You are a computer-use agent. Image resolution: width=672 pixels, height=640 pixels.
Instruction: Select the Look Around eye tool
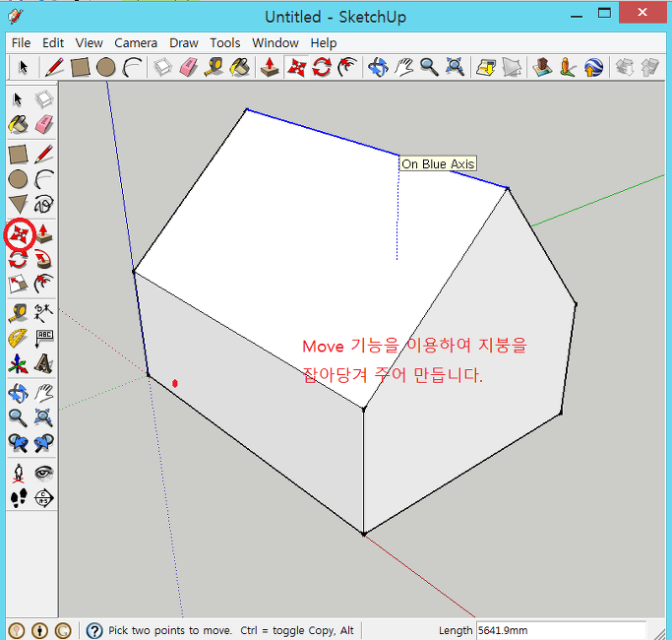43,474
